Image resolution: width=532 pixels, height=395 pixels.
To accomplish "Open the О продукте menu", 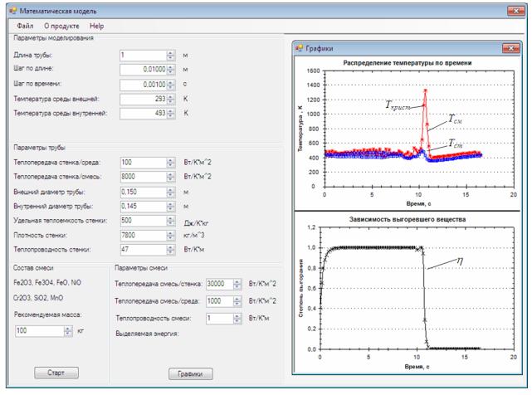I will (61, 27).
